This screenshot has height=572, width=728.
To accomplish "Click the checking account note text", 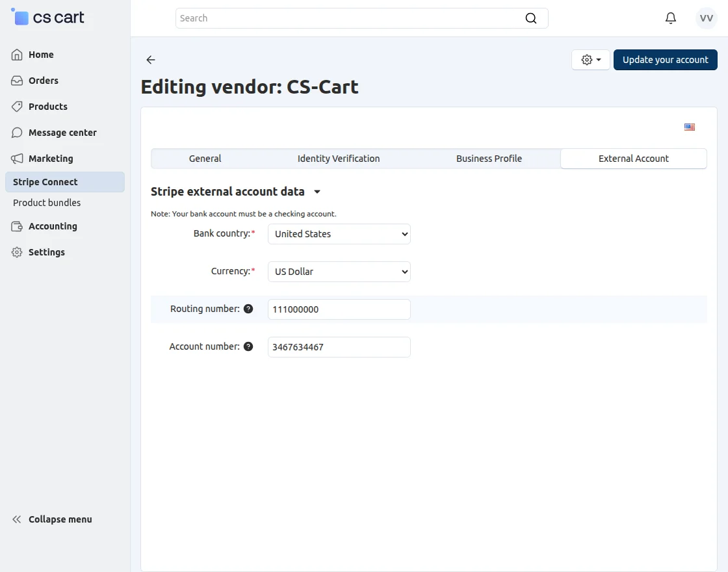I will [243, 214].
